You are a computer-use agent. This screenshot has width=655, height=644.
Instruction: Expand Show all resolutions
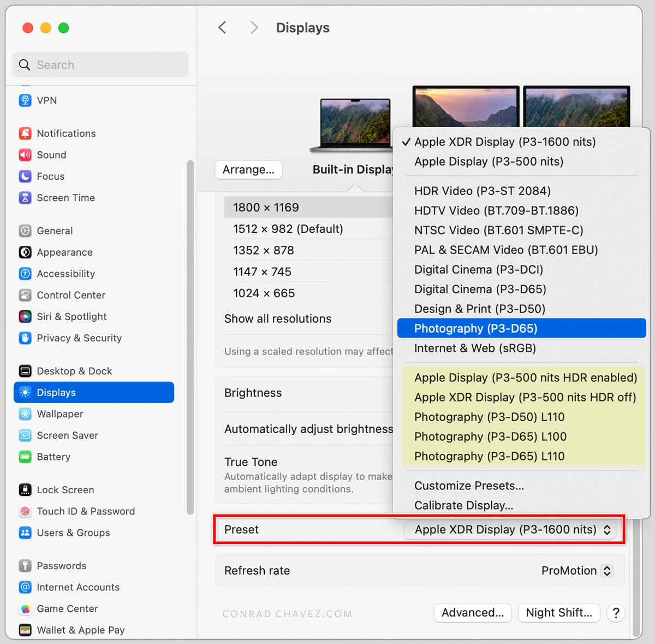click(x=278, y=319)
